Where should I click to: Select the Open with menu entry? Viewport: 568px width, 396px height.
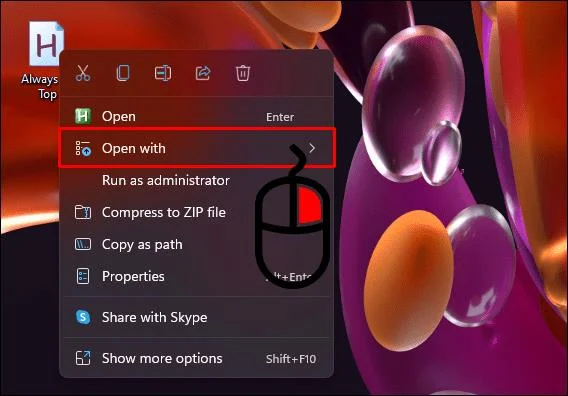[196, 148]
